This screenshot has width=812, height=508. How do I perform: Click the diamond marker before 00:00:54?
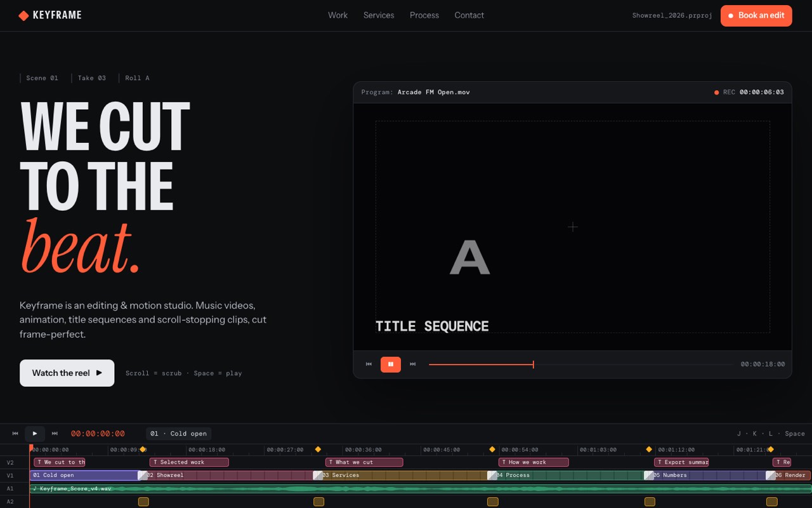[x=492, y=450]
